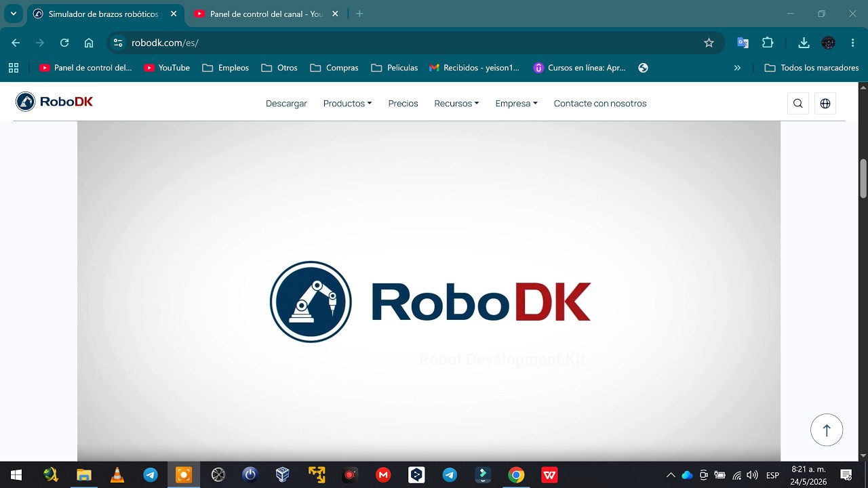Open VirtualBox from the taskbar

pos(283,475)
